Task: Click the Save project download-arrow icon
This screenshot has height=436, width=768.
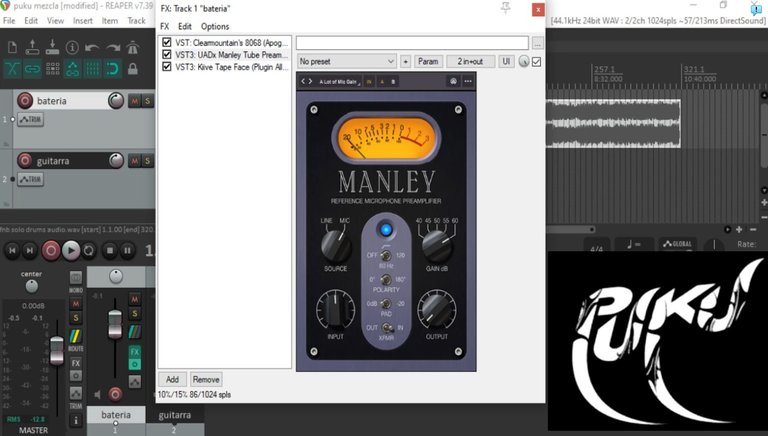Action: (52, 48)
